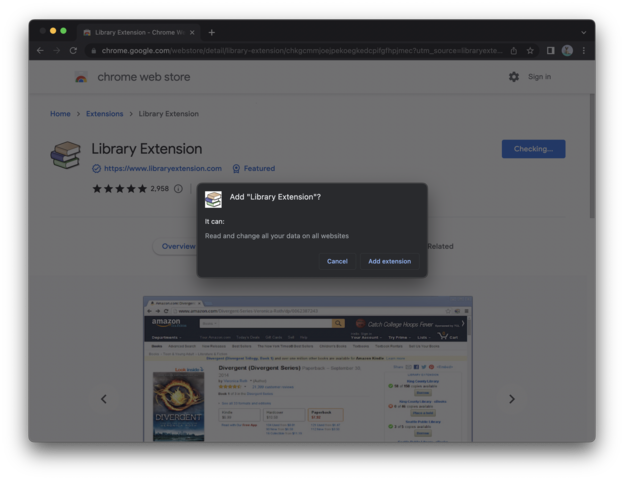The height and width of the screenshot is (480, 624).
Task: Open the Chrome three-dot menu
Action: [584, 51]
